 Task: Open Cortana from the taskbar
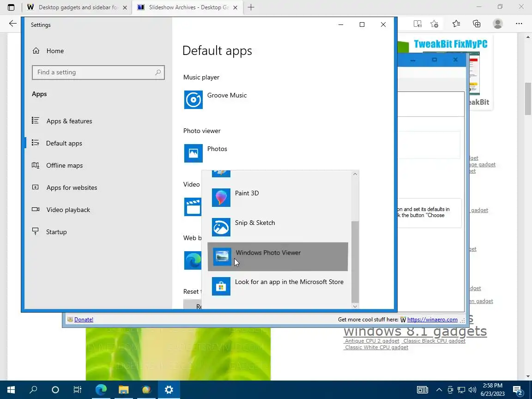(x=55, y=389)
